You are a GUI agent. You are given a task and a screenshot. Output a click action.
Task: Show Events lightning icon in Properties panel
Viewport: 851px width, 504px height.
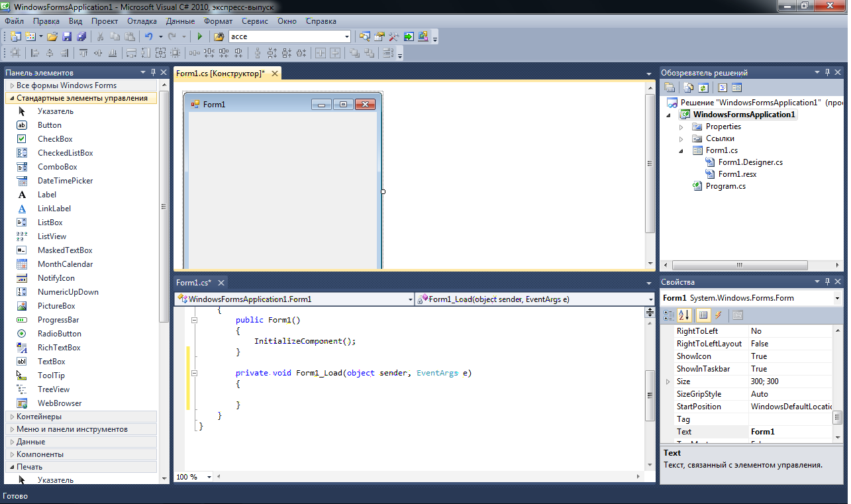click(x=718, y=315)
